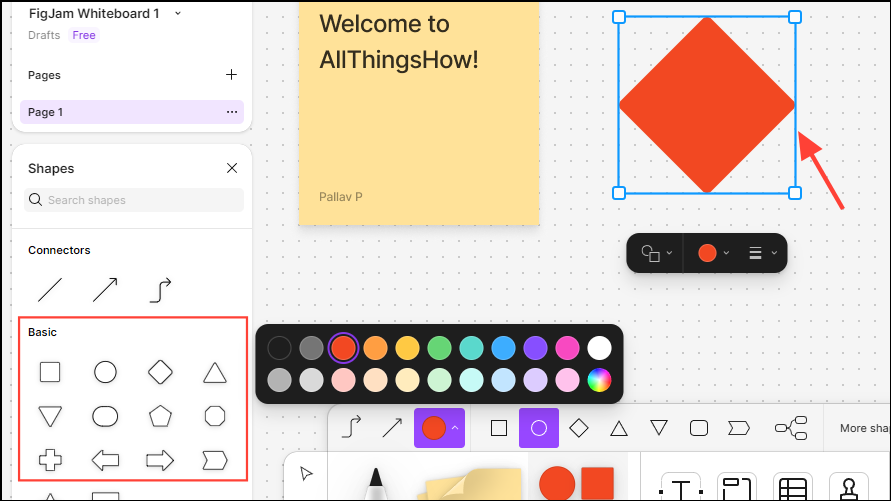The image size is (891, 501).
Task: Choose the green color swatch
Action: (x=439, y=348)
